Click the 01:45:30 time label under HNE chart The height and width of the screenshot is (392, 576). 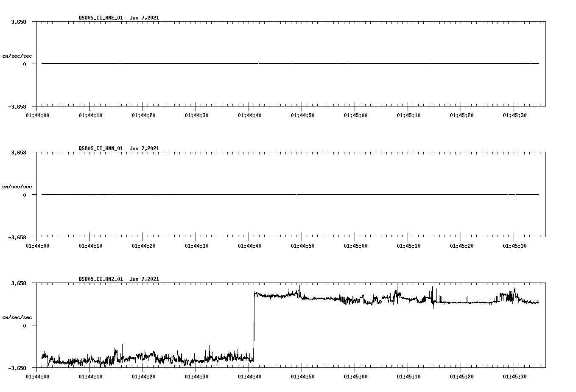[x=514, y=115]
